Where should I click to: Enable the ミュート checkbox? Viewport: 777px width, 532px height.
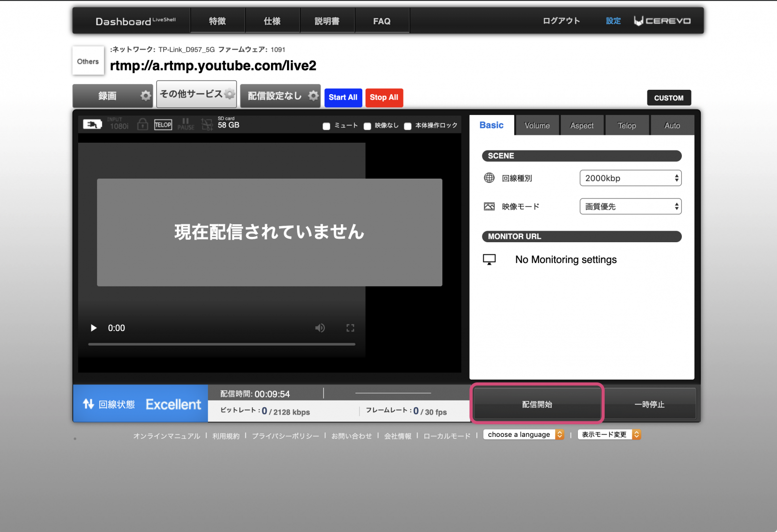click(x=326, y=126)
